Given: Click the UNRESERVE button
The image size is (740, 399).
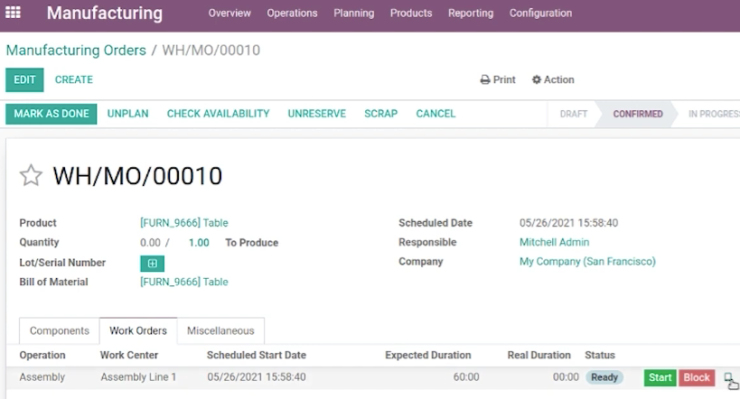Looking at the screenshot, I should (x=317, y=114).
